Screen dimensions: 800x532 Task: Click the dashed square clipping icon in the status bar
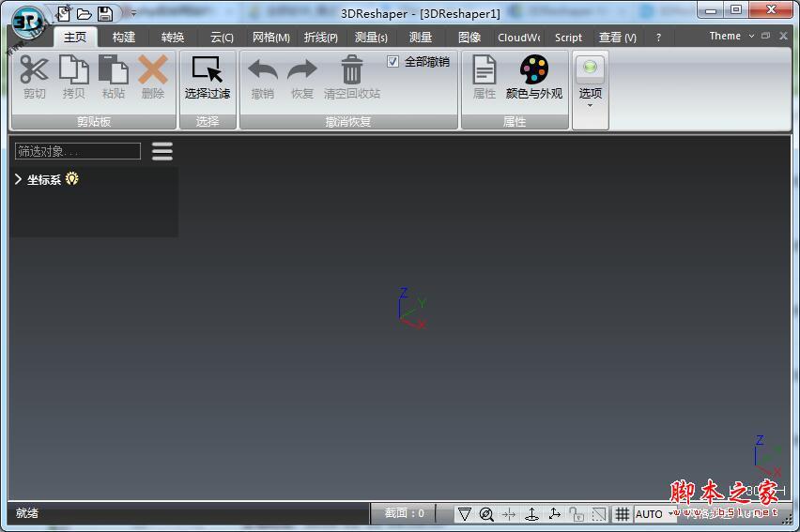point(599,513)
